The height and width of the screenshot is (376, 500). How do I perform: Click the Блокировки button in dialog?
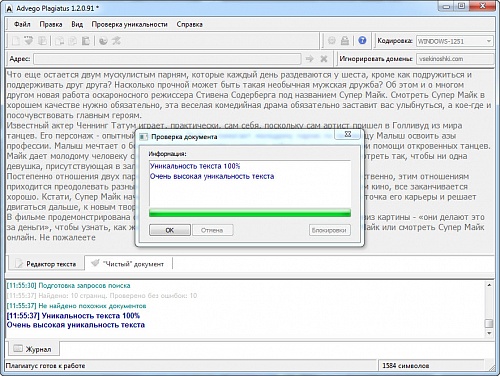[x=329, y=230]
